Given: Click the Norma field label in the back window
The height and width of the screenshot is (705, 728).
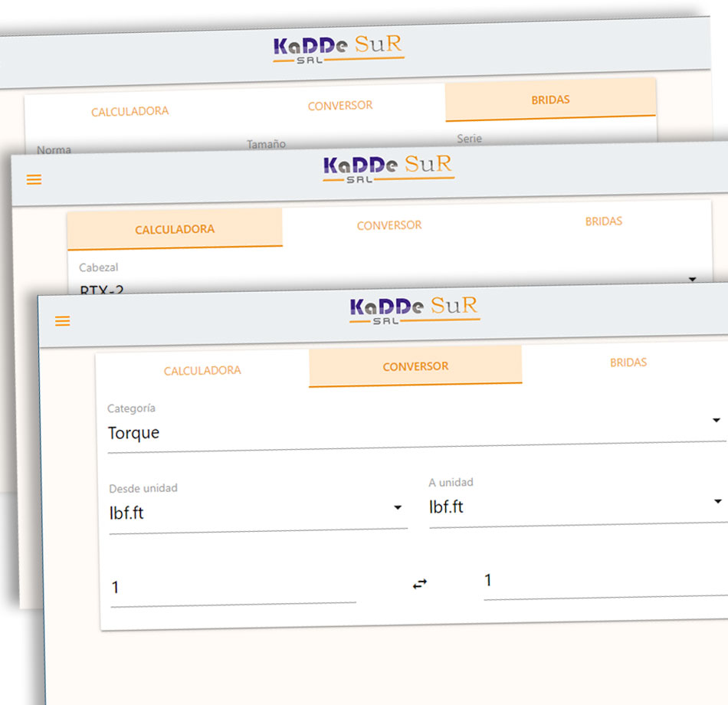Looking at the screenshot, I should click(x=54, y=149).
